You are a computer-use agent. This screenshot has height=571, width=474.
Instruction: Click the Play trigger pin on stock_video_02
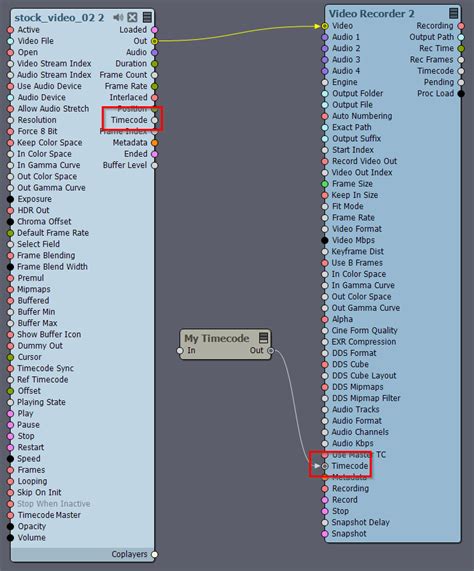[10, 414]
